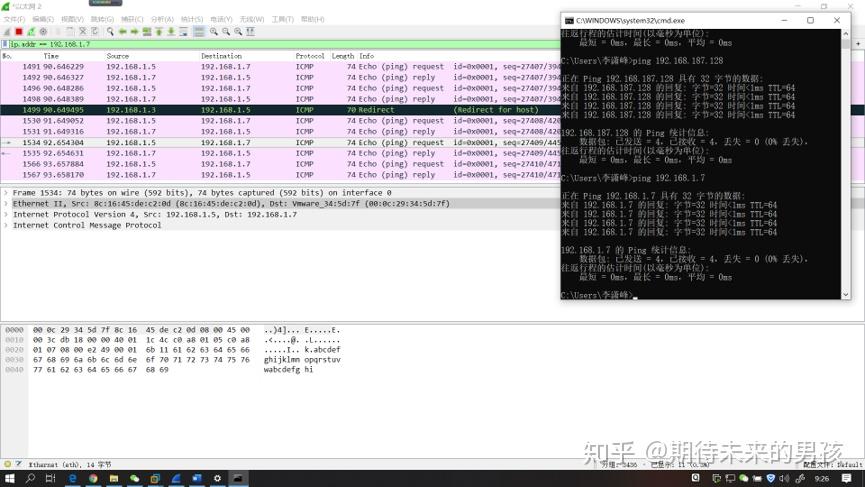Viewport: 865px width, 487px height.
Task: Select packet 1499 ICMP Redirect row
Action: tap(280, 110)
